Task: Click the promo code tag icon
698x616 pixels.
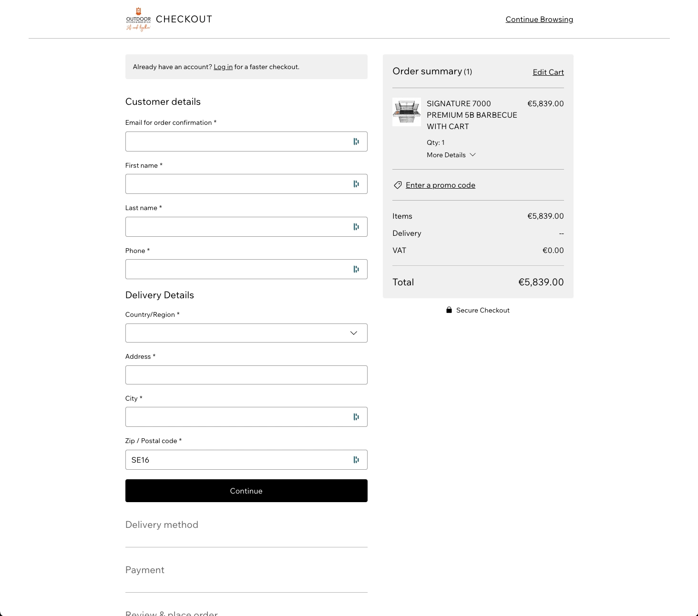Action: click(x=398, y=185)
